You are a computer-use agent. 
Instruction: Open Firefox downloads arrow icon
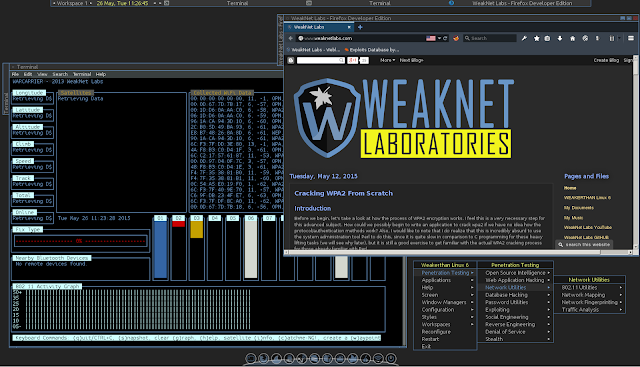click(x=560, y=38)
